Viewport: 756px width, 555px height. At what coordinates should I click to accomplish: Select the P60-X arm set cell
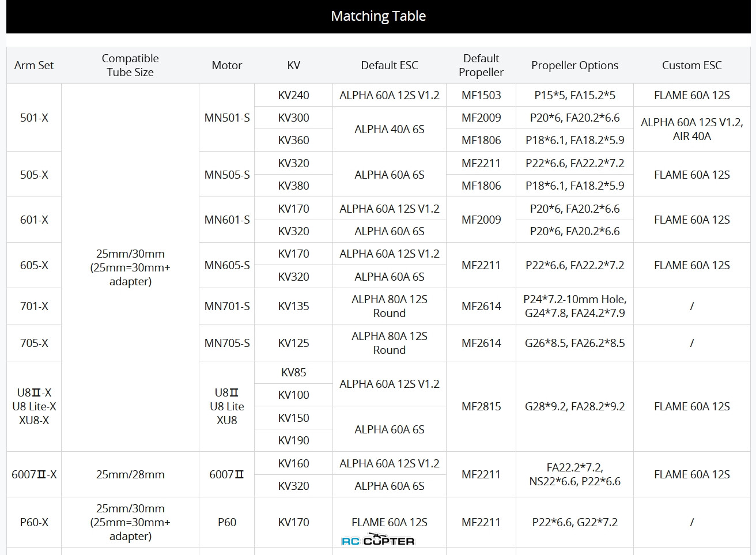coord(34,522)
